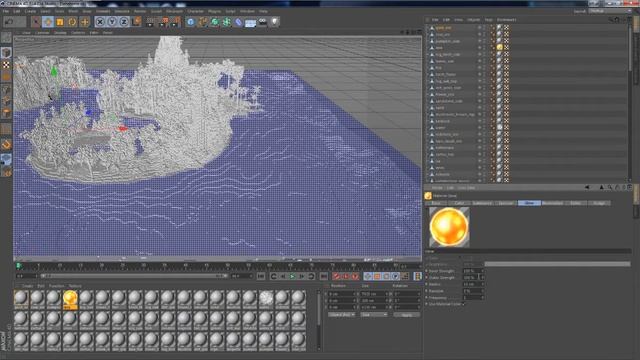Click Render View clapperboard icon
Viewport: 640px width, 360px height.
tap(150, 22)
